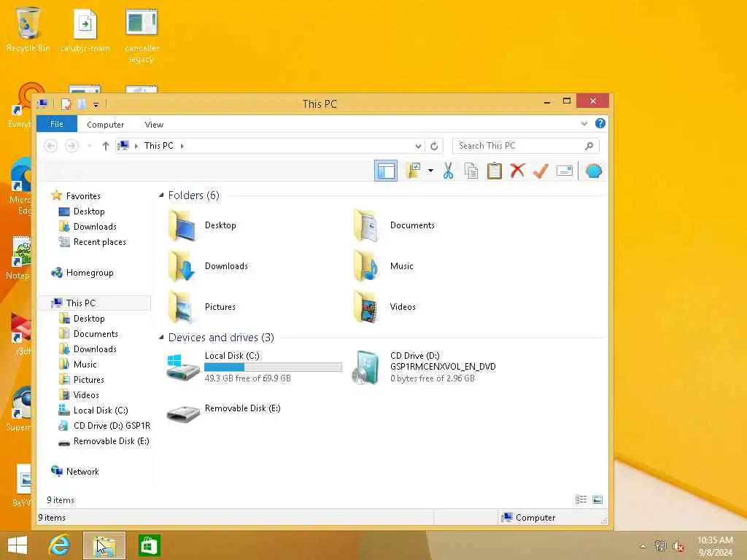Select Pictures under This PC tree
The height and width of the screenshot is (560, 747).
(x=82, y=379)
